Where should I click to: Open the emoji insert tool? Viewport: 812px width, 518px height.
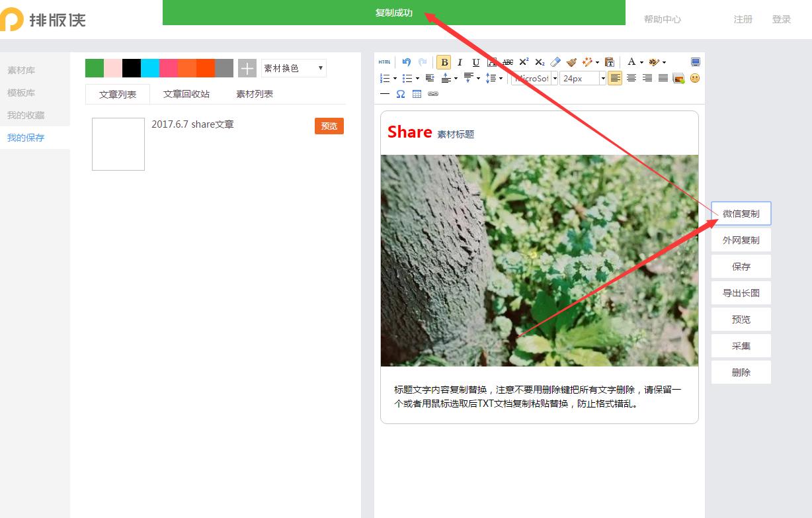(694, 79)
